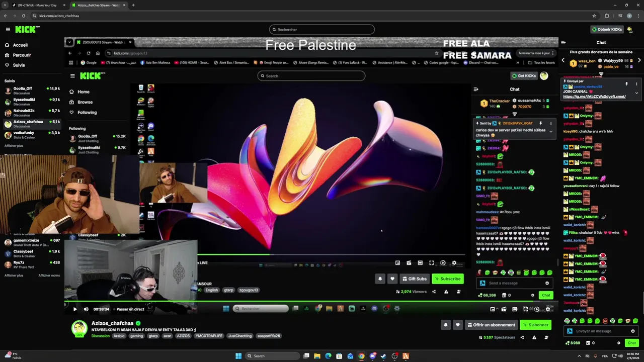Report the stream via warning triangle icon
The width and height of the screenshot is (644, 362).
(x=534, y=337)
